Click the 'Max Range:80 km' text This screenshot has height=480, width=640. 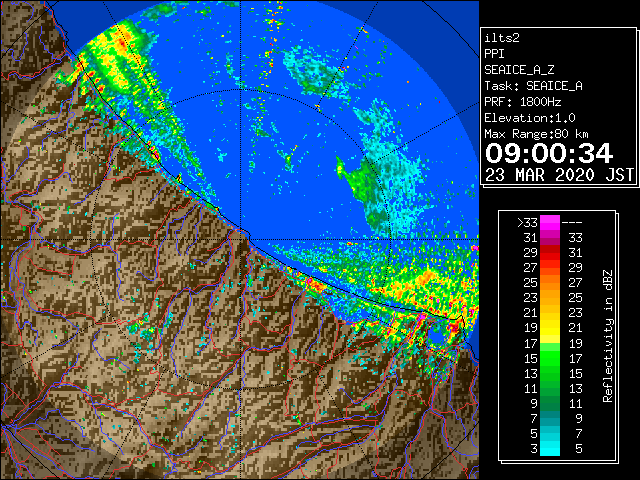pyautogui.click(x=536, y=134)
